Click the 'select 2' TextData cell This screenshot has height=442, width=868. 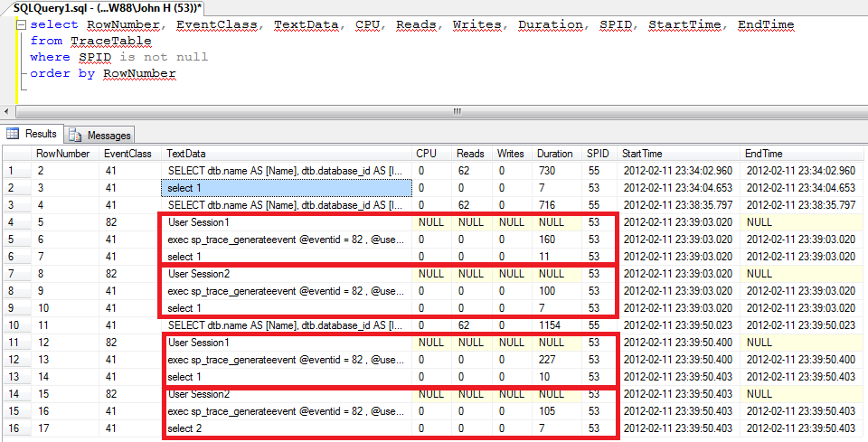click(286, 428)
